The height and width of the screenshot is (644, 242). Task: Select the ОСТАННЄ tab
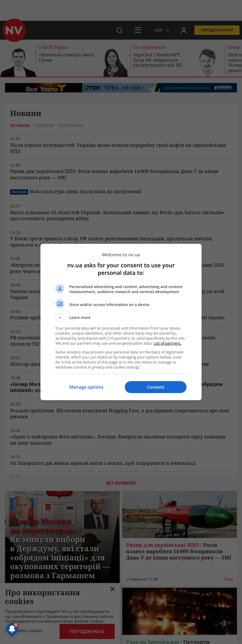20,125
